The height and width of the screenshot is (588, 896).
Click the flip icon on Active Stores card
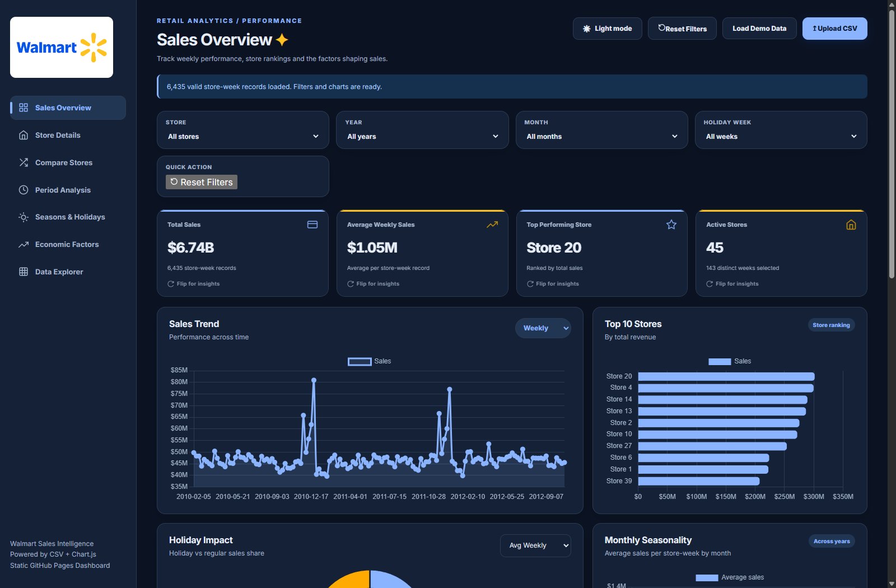[x=710, y=284]
